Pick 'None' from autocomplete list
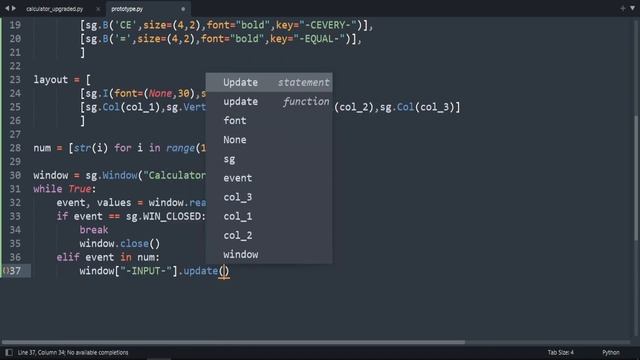640x360 pixels. coord(269,140)
